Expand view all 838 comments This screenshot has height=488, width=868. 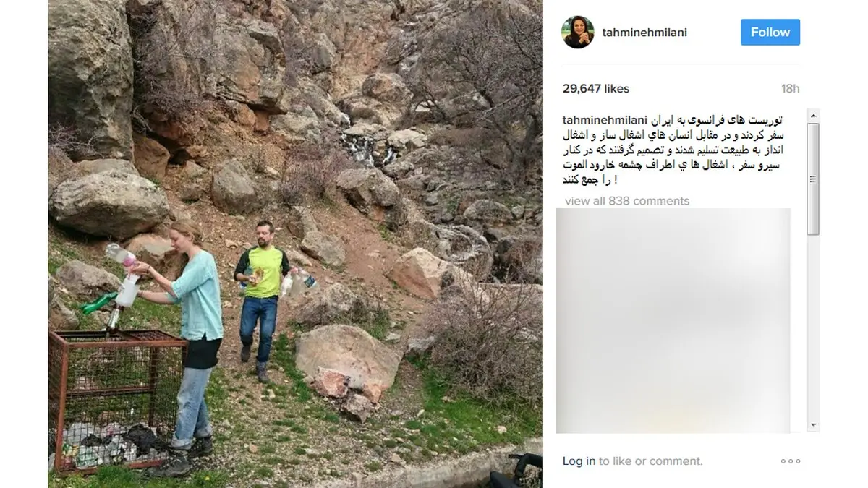point(627,201)
